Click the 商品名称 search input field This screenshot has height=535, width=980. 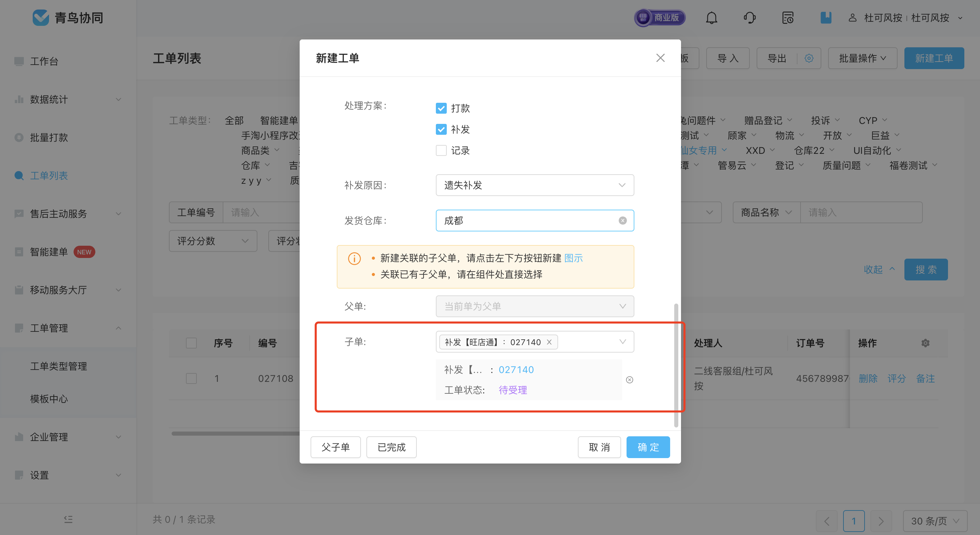(861, 212)
